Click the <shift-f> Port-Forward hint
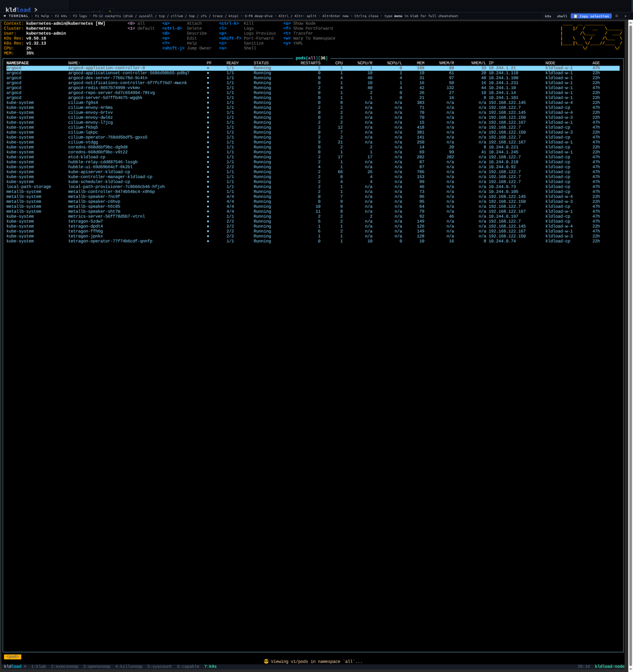This screenshot has height=672, width=633. click(x=246, y=38)
